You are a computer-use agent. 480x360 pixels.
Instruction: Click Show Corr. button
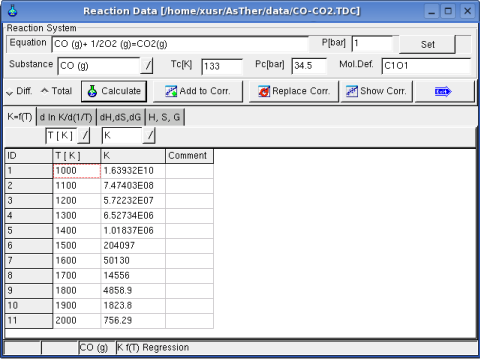376,91
